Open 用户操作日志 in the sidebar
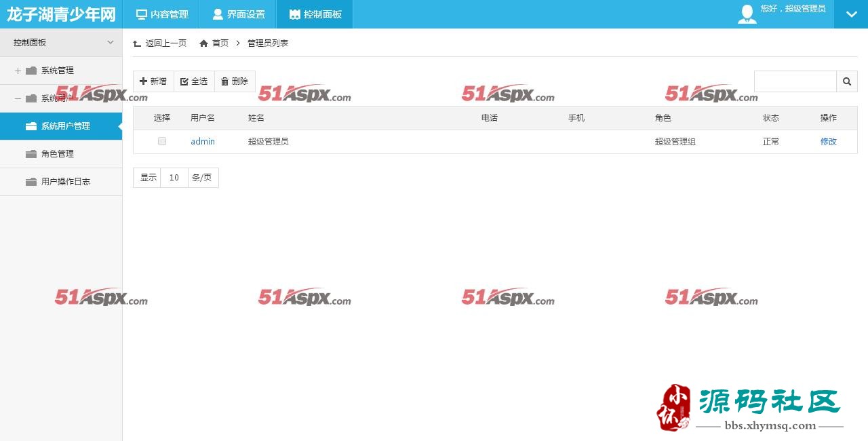 61,182
